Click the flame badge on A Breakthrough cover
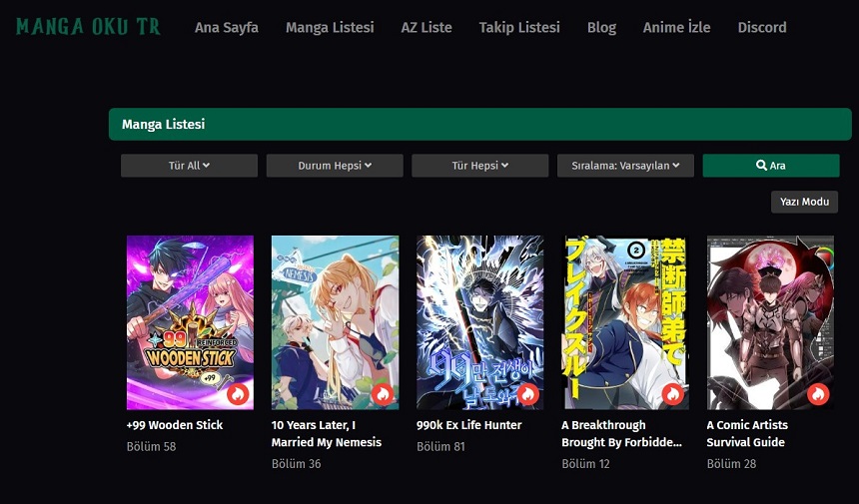 tap(673, 393)
